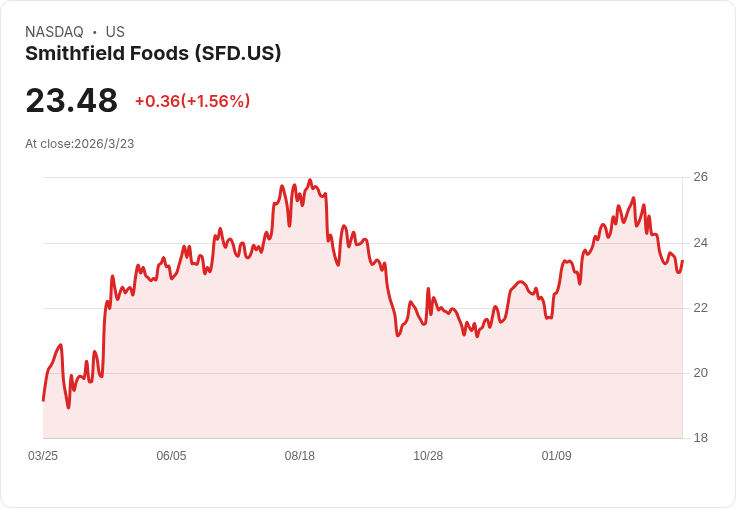Click the price spike directly above 10/28
Image resolution: width=736 pixels, height=508 pixels.
[x=428, y=289]
